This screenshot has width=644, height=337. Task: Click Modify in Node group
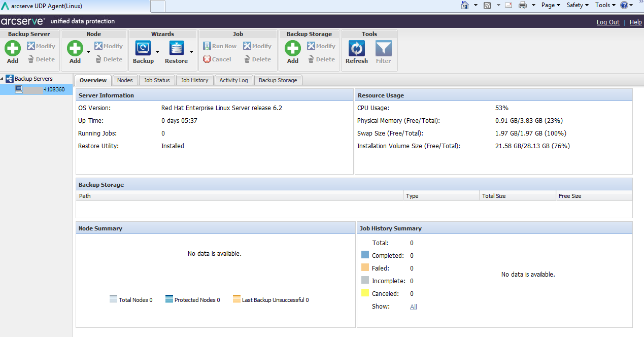[109, 46]
